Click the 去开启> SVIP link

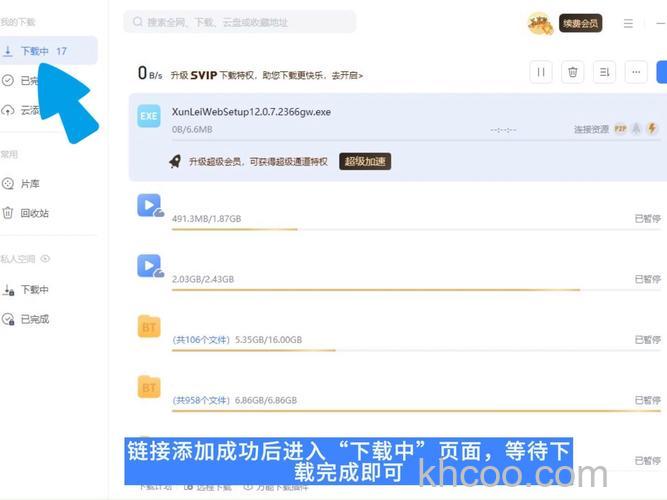[x=347, y=76]
